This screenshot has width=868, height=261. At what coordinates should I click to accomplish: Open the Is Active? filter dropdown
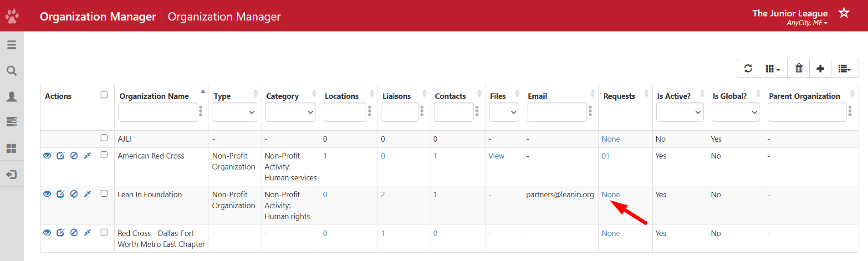(679, 112)
